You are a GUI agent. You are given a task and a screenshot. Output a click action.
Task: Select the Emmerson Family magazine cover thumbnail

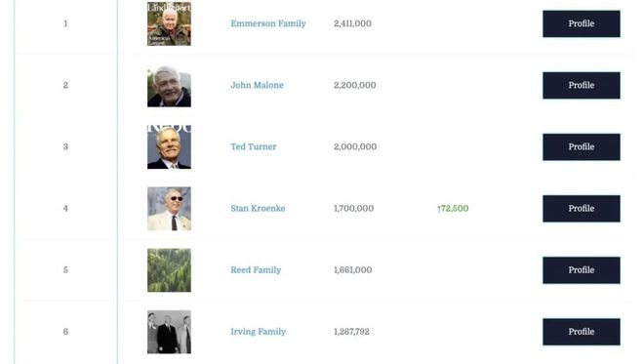(x=169, y=23)
